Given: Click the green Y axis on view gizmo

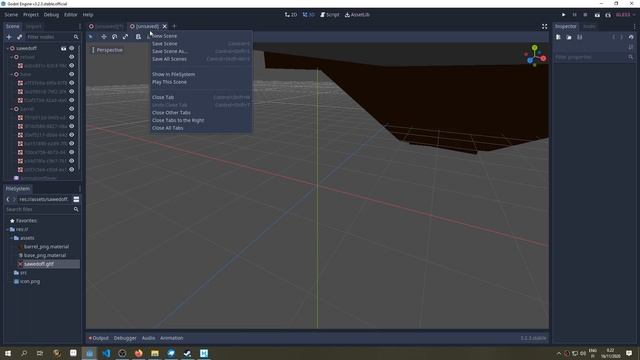Looking at the screenshot, I should [x=535, y=48].
